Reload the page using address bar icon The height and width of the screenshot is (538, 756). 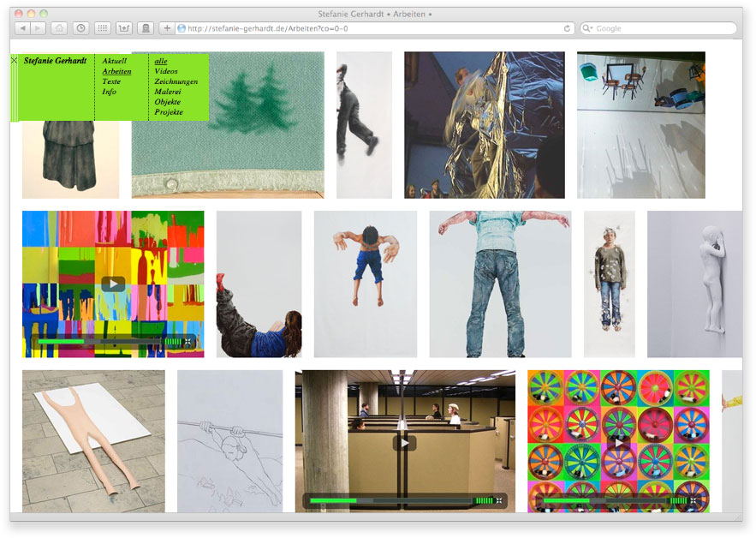[567, 28]
